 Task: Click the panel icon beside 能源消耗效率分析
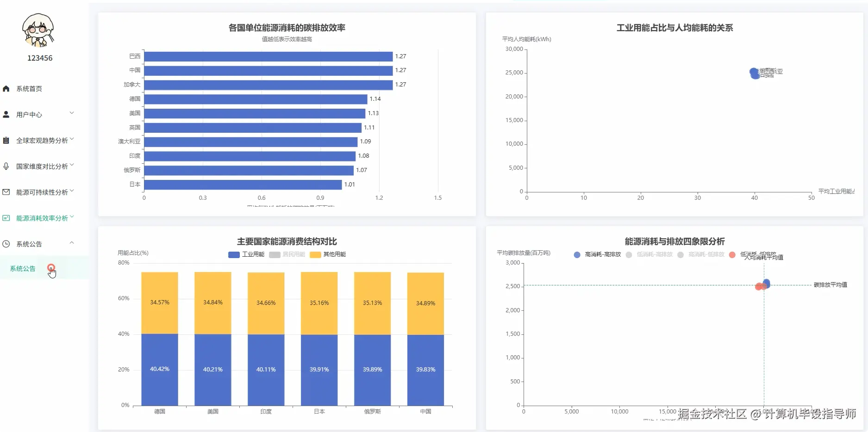(x=6, y=217)
